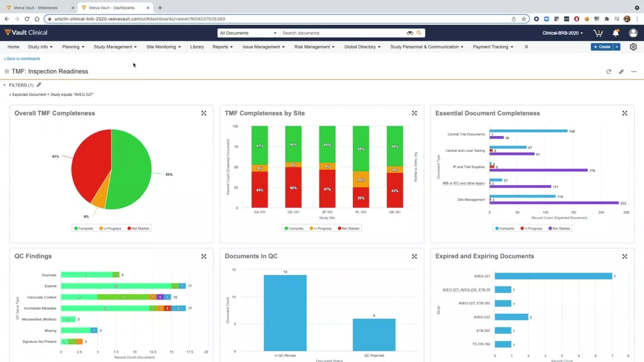Open the Reports menu
Viewport: 644px width, 362px height.
[x=222, y=47]
